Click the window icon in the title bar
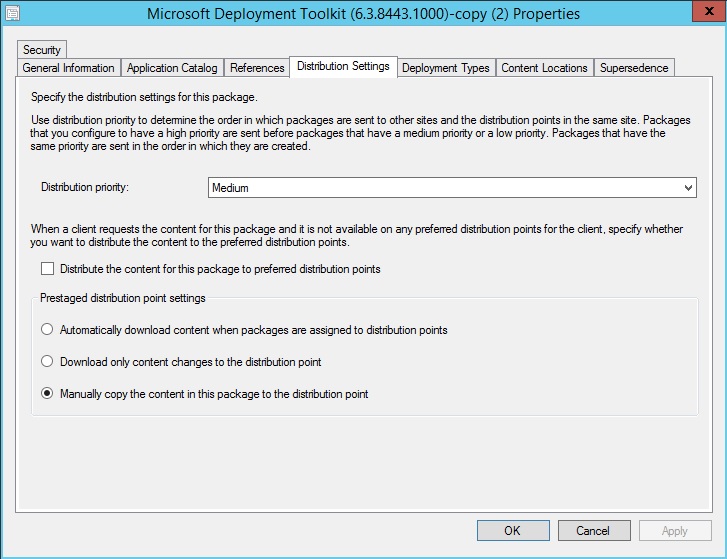 coord(15,15)
